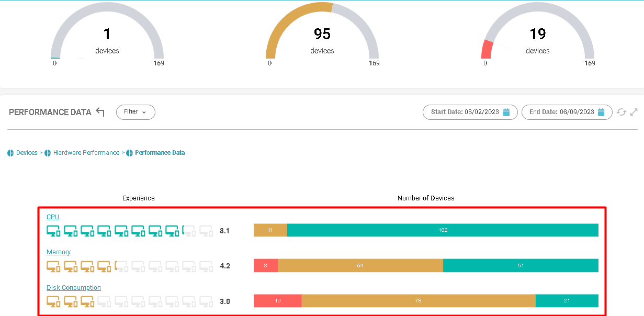Select the teal CPU bar with 102 devices
644x316 pixels.
click(x=443, y=230)
